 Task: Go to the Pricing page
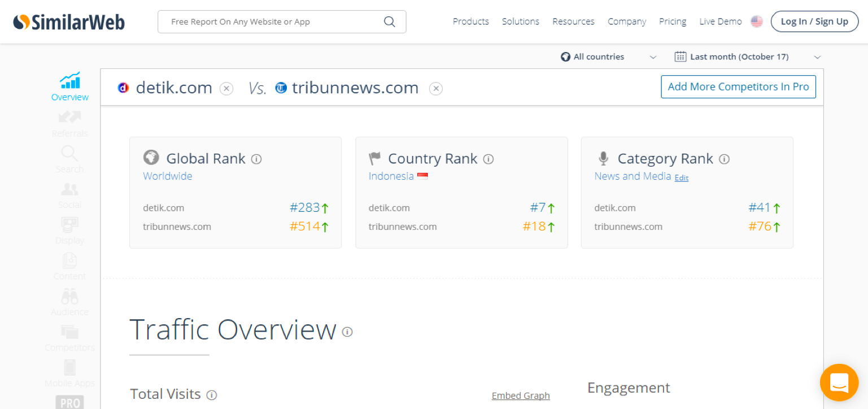[x=673, y=21]
